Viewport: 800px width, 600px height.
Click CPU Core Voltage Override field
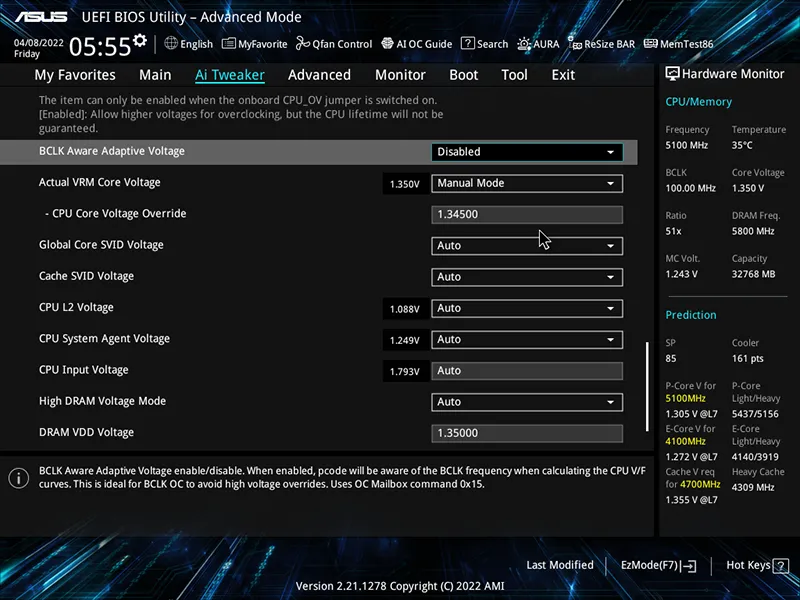[x=527, y=214]
